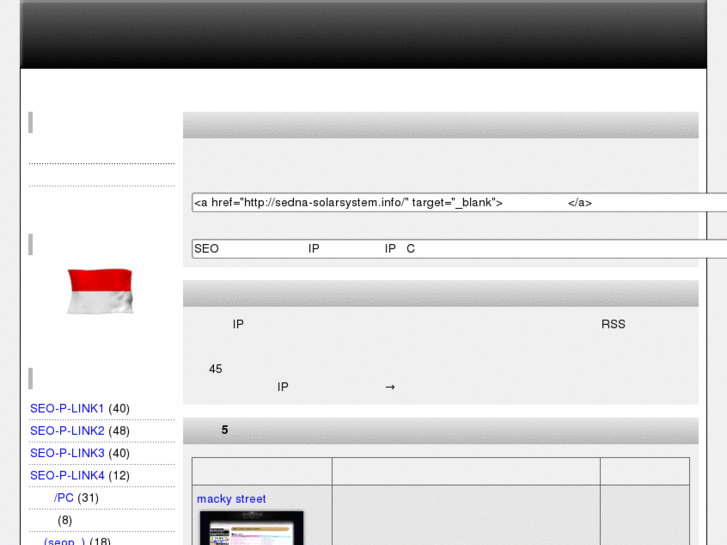Click the count text "(48)" beside SEO-P-LINK2
Image resolution: width=727 pixels, height=545 pixels.
(119, 431)
